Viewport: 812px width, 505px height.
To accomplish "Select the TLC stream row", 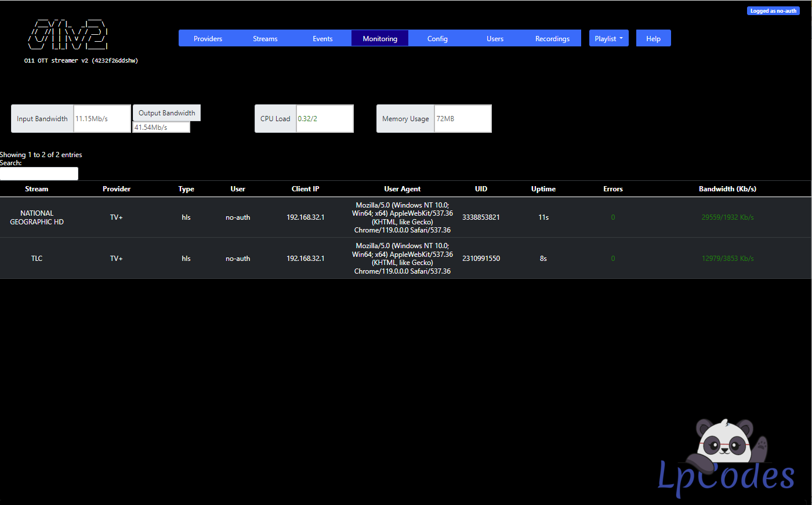I will tap(37, 259).
